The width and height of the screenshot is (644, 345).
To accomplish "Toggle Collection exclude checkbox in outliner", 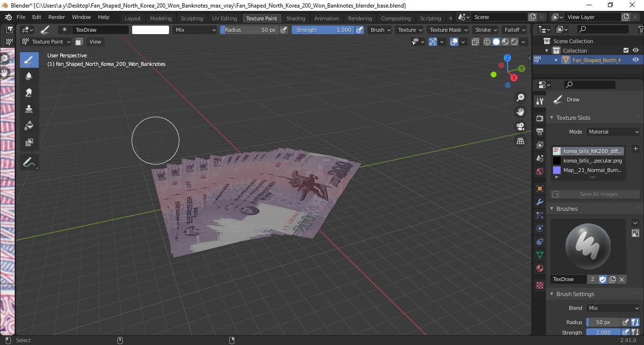I will pos(626,50).
